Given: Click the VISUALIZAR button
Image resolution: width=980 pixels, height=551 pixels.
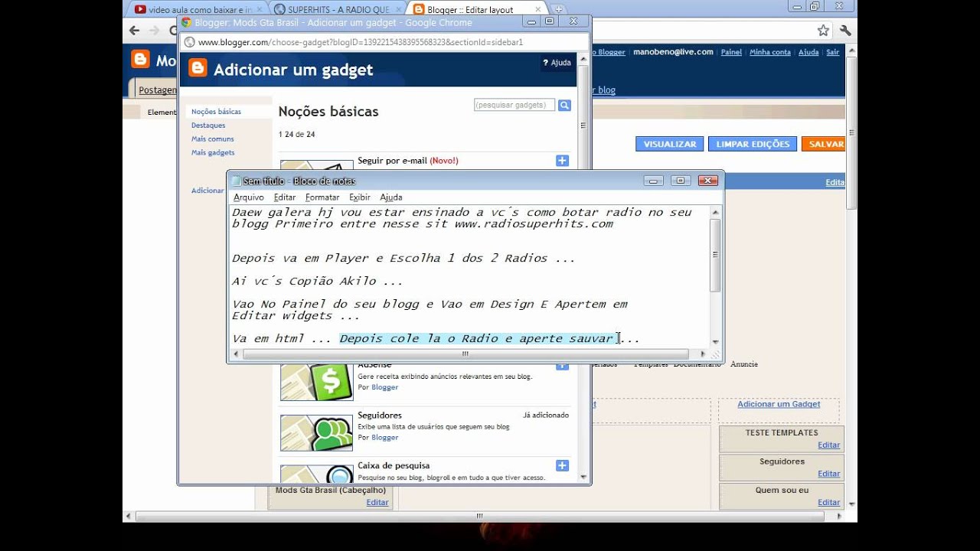Looking at the screenshot, I should (x=670, y=144).
